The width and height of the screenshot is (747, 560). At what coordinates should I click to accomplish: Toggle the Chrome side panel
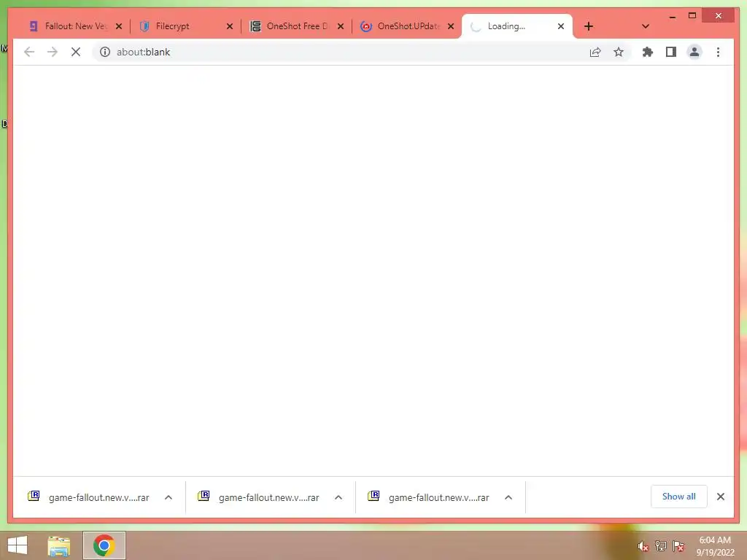coord(671,52)
